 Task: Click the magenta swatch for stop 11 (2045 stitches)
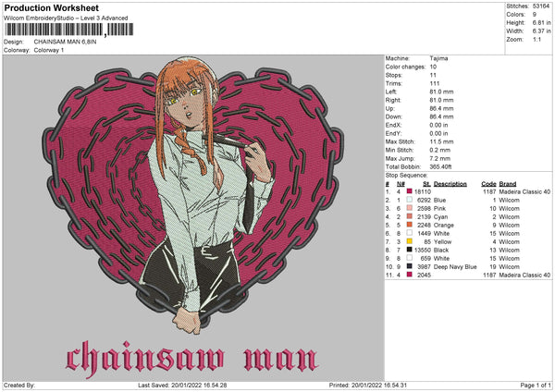(x=410, y=275)
